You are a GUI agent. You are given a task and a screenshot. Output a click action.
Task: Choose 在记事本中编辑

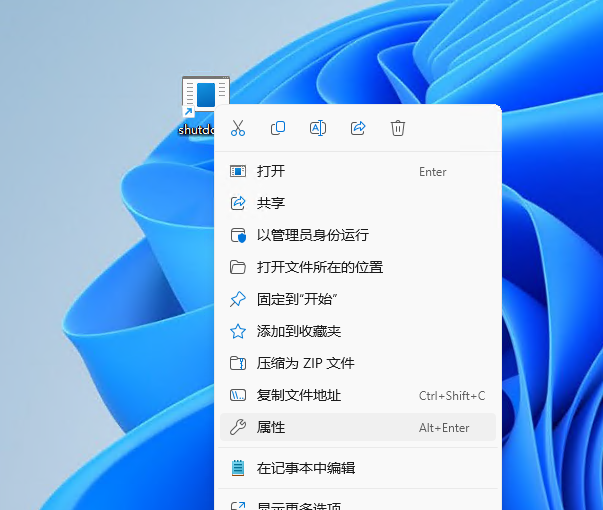[358, 468]
